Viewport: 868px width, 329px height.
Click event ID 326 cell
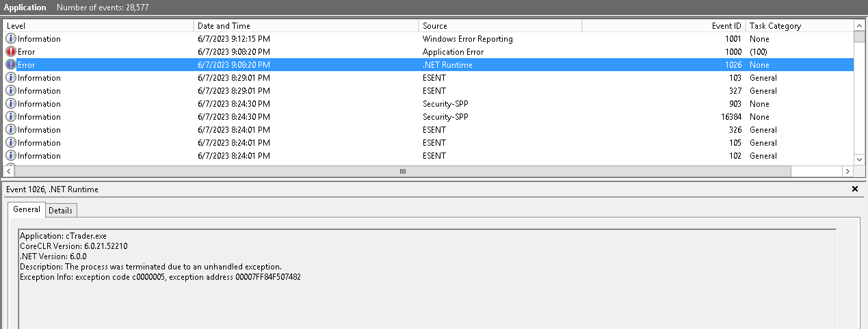click(x=735, y=130)
